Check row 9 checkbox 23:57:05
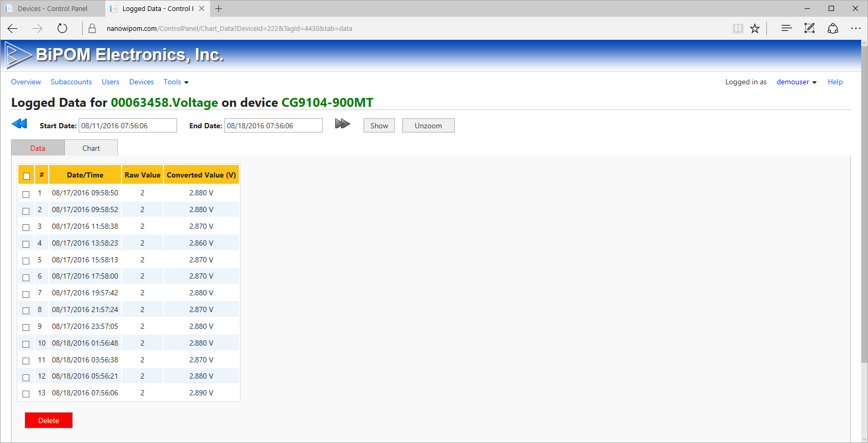 point(26,327)
